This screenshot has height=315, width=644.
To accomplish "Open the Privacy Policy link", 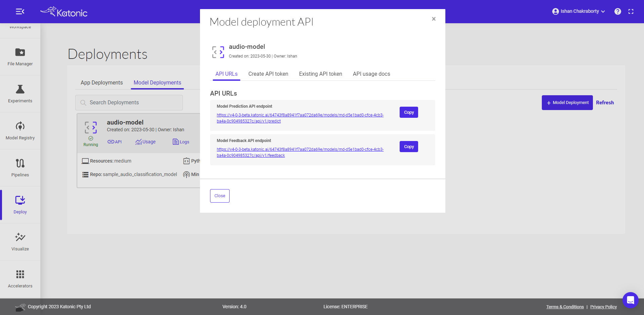I will click(x=604, y=307).
